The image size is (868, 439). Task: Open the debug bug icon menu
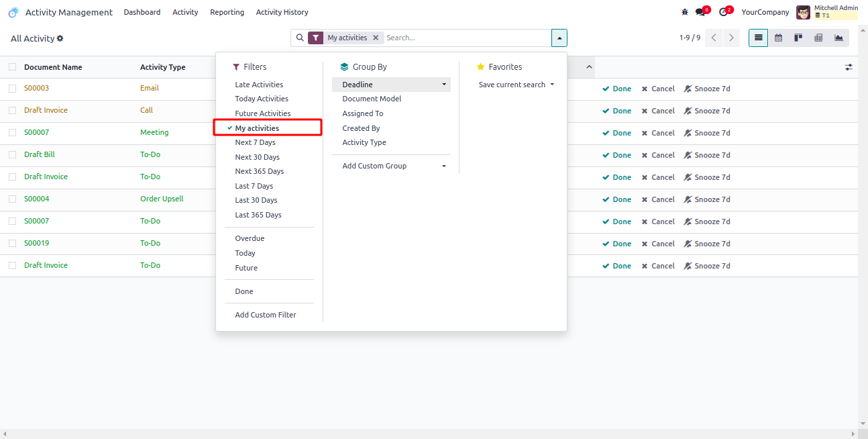pyautogui.click(x=684, y=12)
